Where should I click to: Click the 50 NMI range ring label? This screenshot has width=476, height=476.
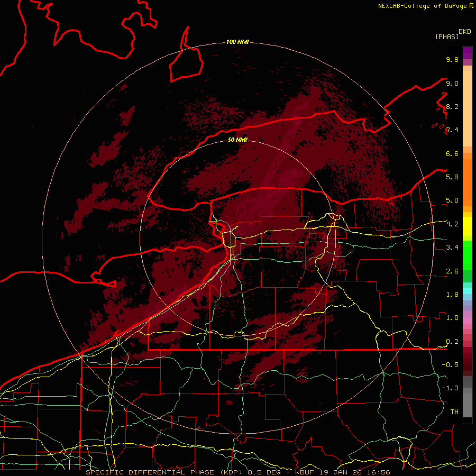[237, 140]
